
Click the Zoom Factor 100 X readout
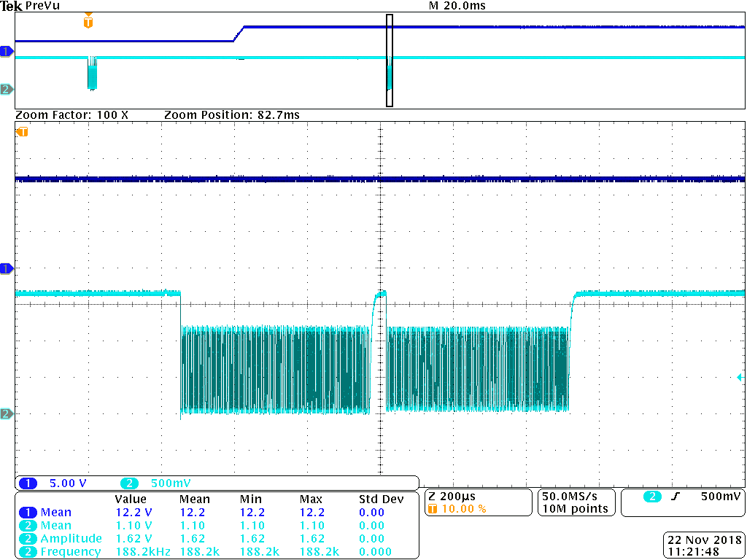[x=71, y=115]
